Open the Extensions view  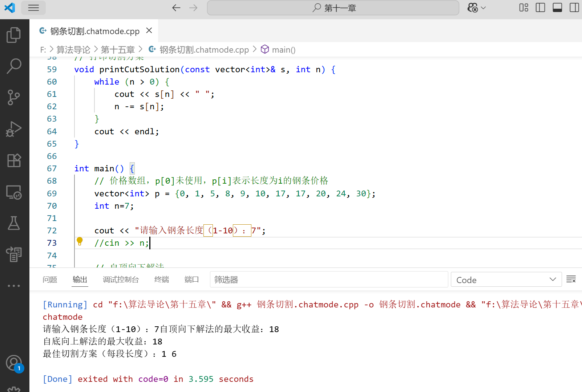[14, 160]
